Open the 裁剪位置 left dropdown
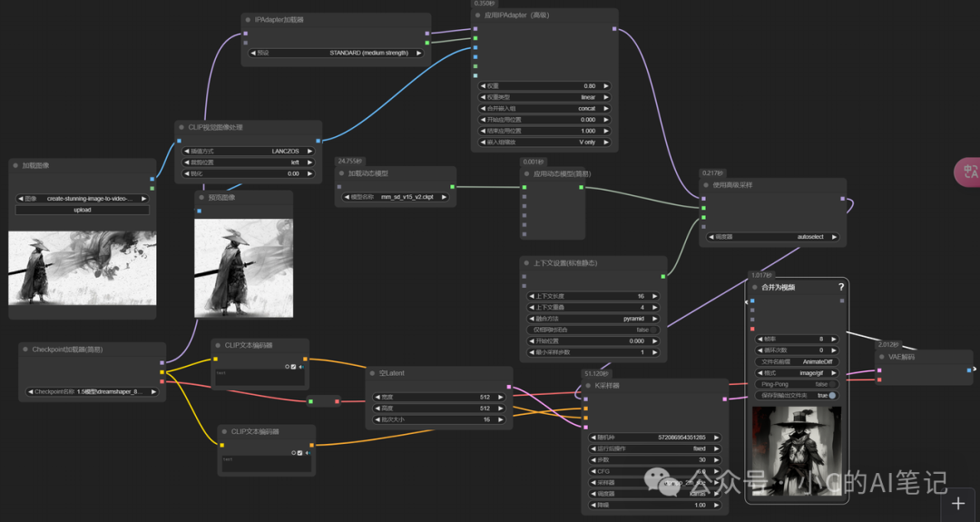 coord(248,163)
